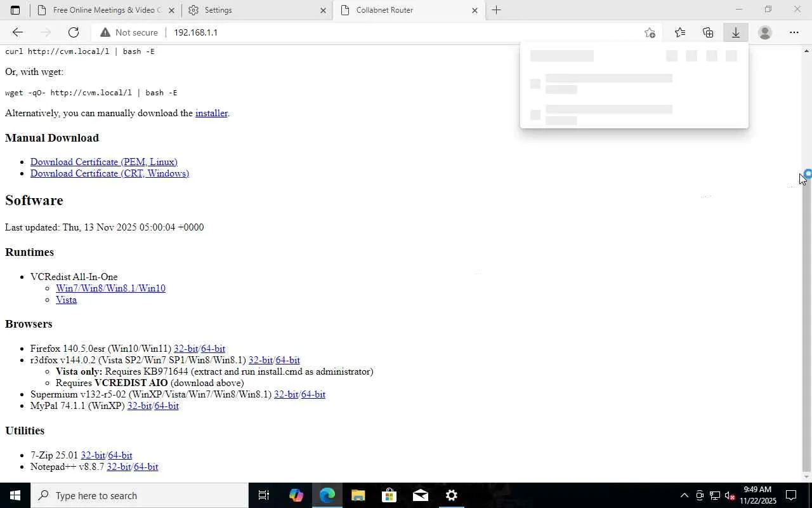Click the Not secure warning icon
The width and height of the screenshot is (812, 508).
(105, 32)
